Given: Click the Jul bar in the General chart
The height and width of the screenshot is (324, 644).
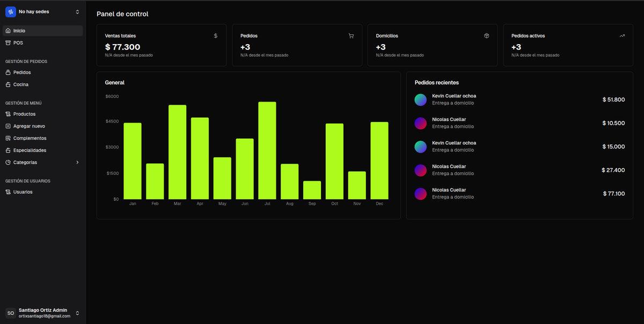Looking at the screenshot, I should click(x=267, y=150).
